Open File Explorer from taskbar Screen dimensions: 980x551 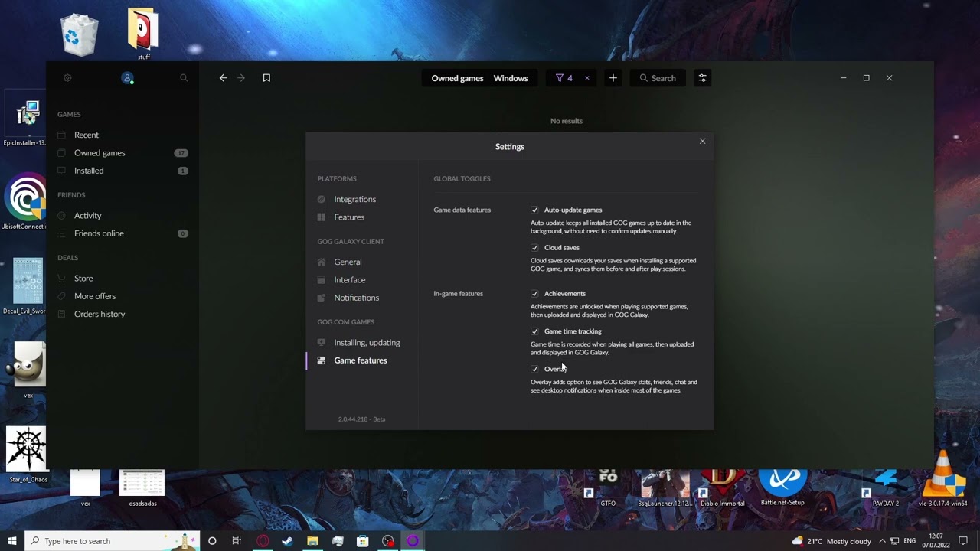pyautogui.click(x=312, y=541)
